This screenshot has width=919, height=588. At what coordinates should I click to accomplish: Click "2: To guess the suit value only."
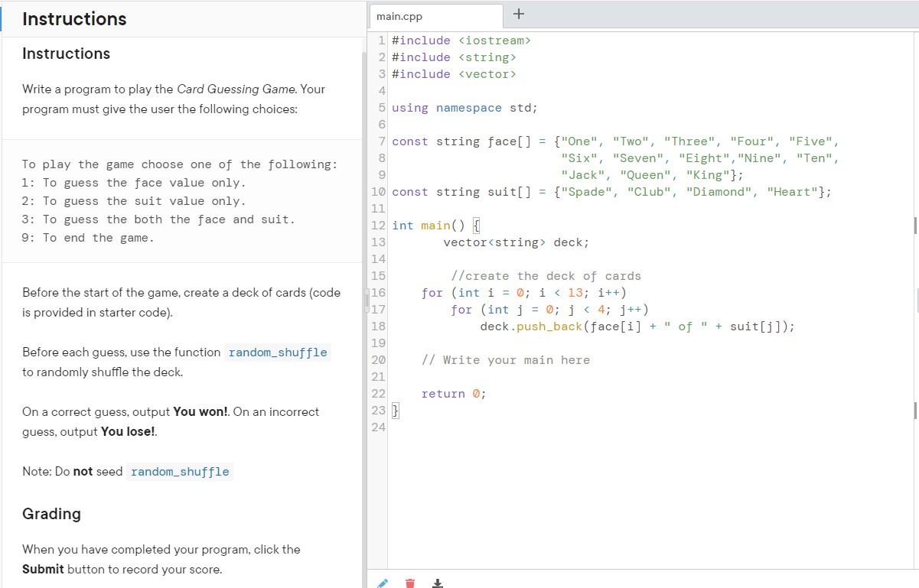click(134, 201)
